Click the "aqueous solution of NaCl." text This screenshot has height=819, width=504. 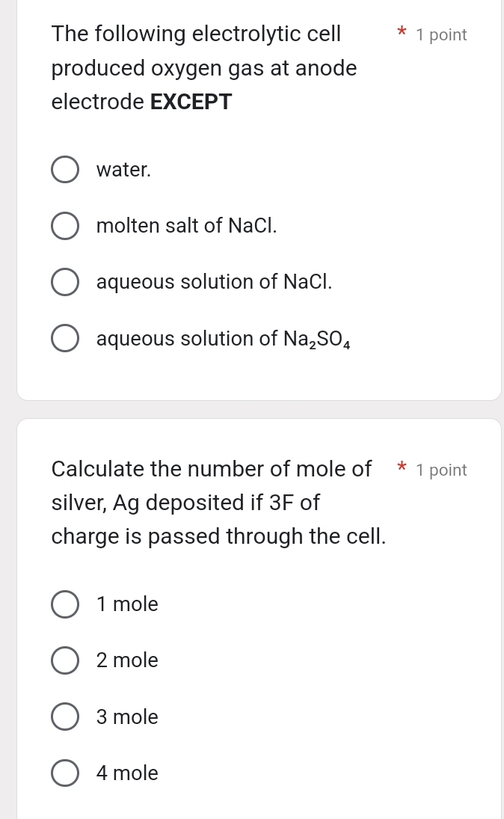[x=214, y=282]
